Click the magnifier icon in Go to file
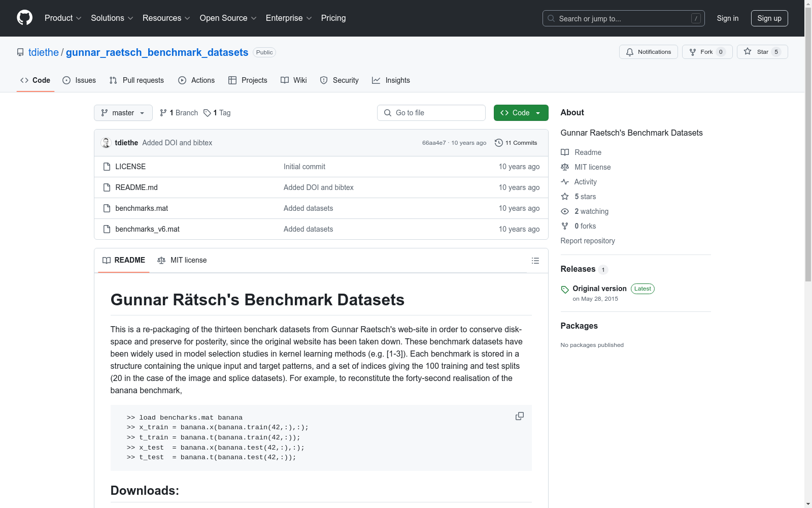The image size is (812, 508). coord(388,113)
